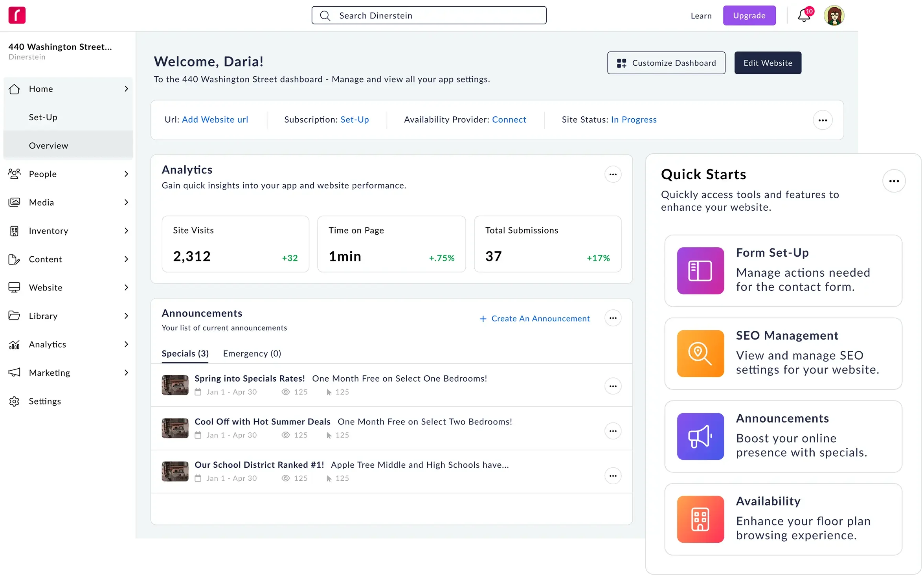Open the user avatar profile menu
Viewport: 922px width, 588px height.
click(x=834, y=16)
